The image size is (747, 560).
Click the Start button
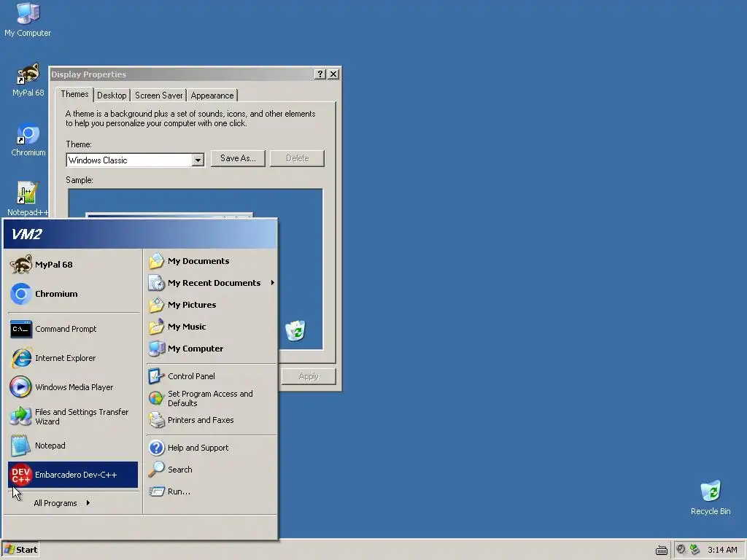[20, 550]
